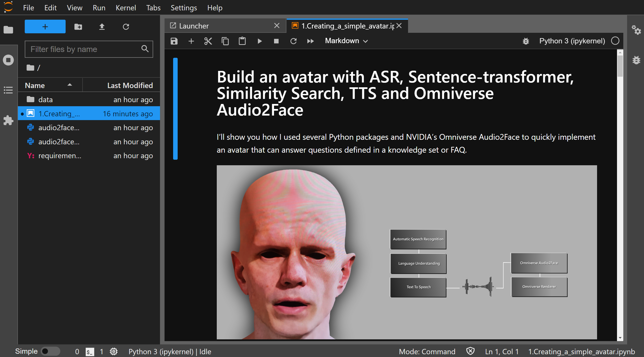Viewport: 644px width, 357px height.
Task: Cut the selected cell with the scissors icon
Action: tap(208, 41)
